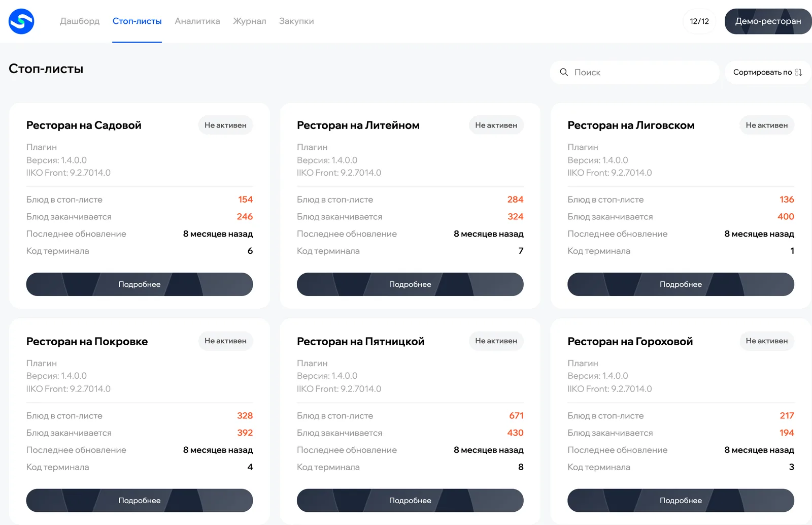Click the stop-list count 217
812x525 pixels.
787,416
